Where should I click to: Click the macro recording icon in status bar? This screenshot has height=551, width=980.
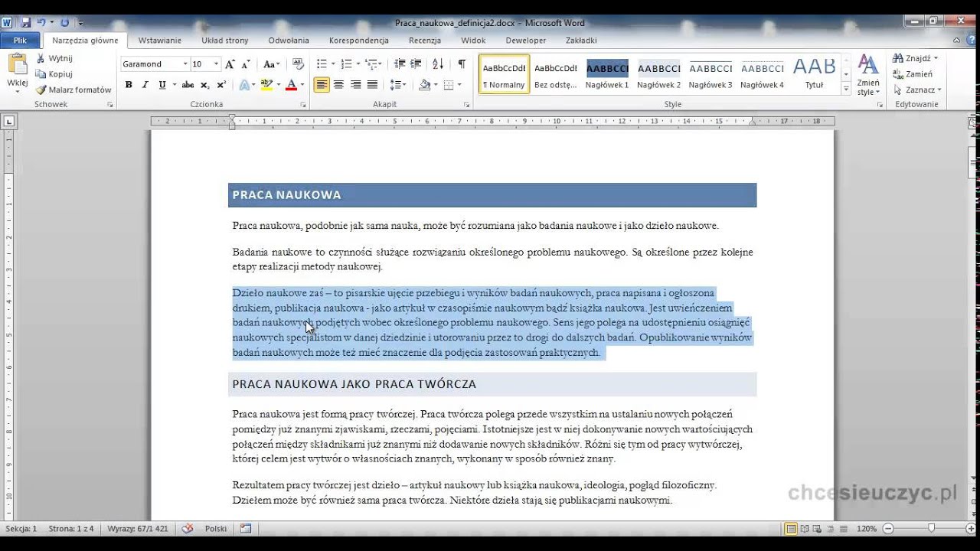246,529
